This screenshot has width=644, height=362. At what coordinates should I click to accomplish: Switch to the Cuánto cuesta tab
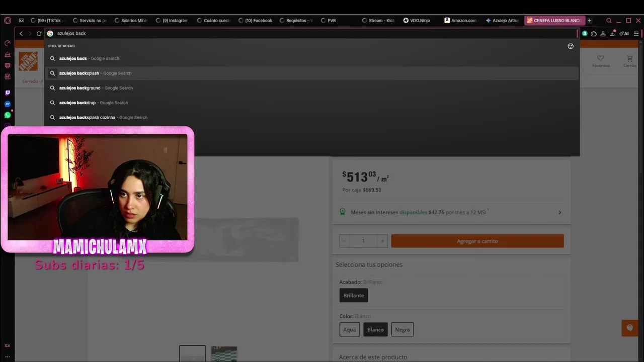(213, 21)
